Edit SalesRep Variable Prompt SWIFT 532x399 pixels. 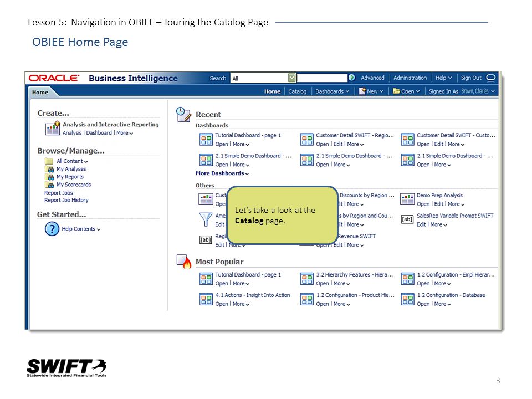coord(421,224)
